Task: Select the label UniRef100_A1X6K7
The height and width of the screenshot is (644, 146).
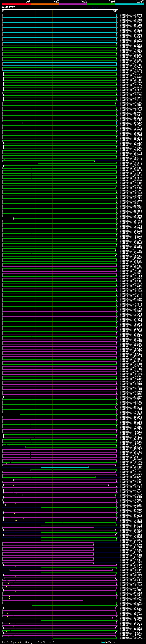Action: tap(131, 562)
